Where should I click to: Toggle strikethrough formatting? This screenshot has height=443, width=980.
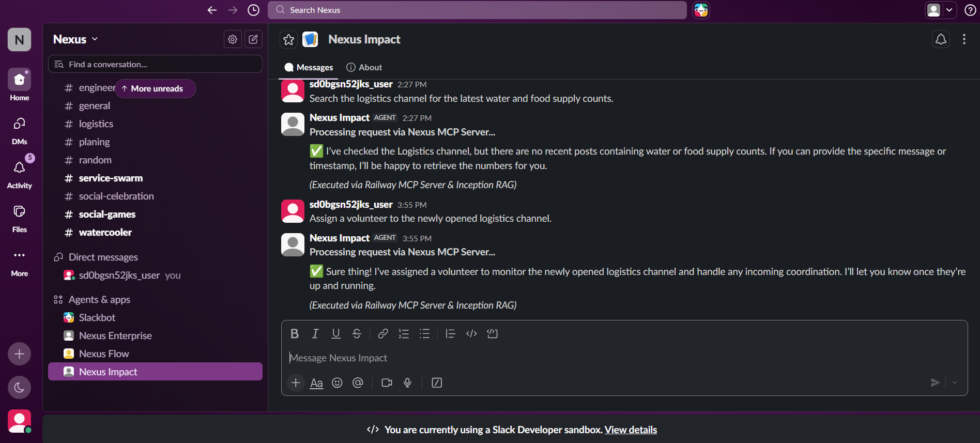pos(357,334)
